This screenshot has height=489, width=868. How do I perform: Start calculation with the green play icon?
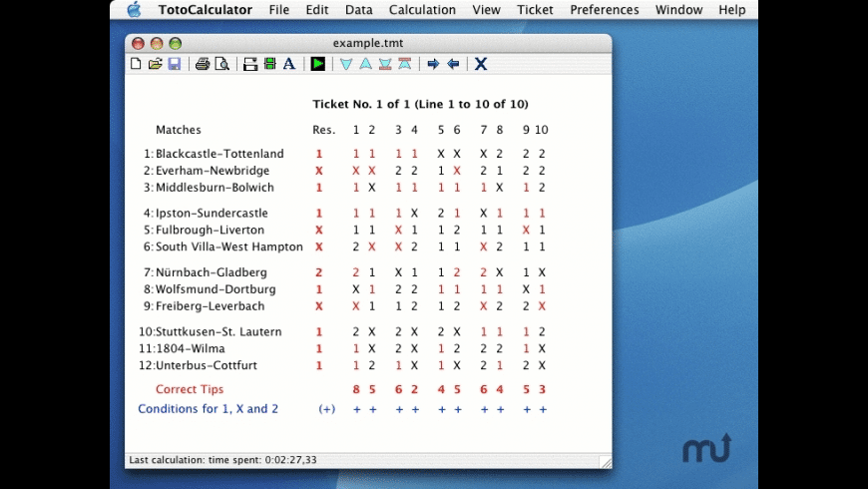click(317, 64)
